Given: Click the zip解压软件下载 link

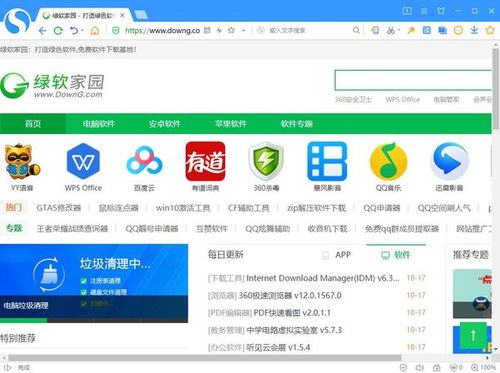Looking at the screenshot, I should (316, 208).
